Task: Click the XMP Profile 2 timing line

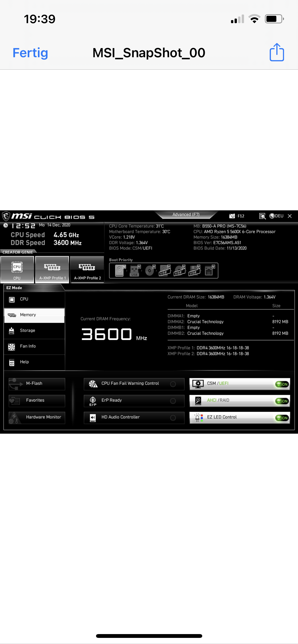Action: click(x=208, y=354)
